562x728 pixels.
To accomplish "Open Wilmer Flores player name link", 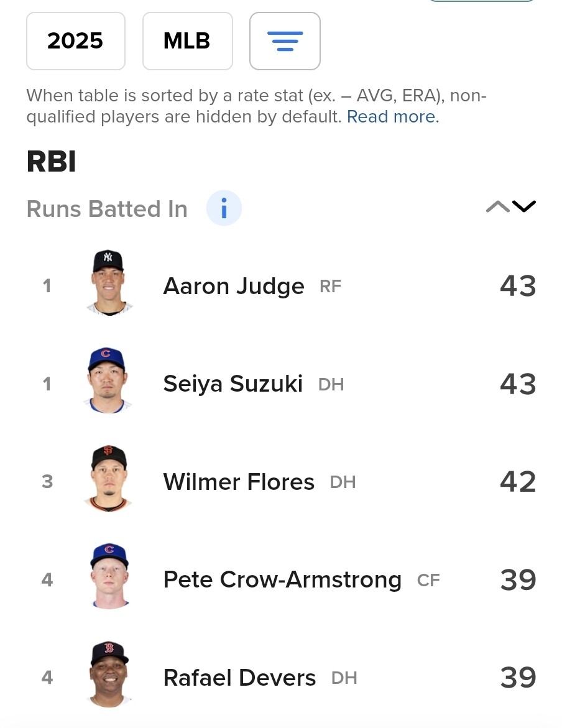I will coord(239,482).
